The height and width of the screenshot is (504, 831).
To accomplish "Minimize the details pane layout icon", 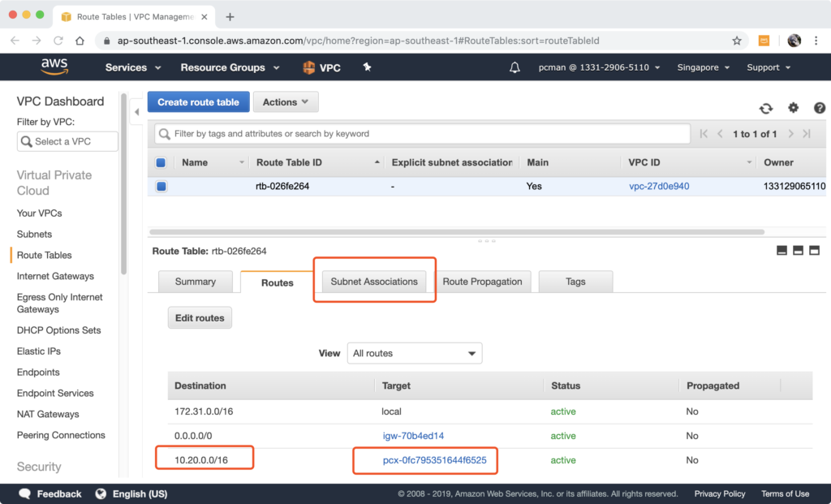I will pyautogui.click(x=781, y=251).
